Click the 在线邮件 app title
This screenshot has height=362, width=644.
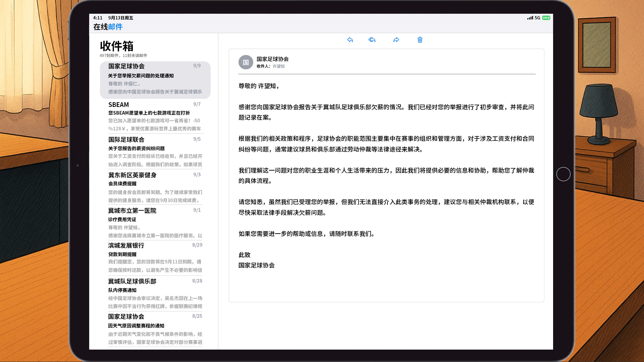click(108, 27)
